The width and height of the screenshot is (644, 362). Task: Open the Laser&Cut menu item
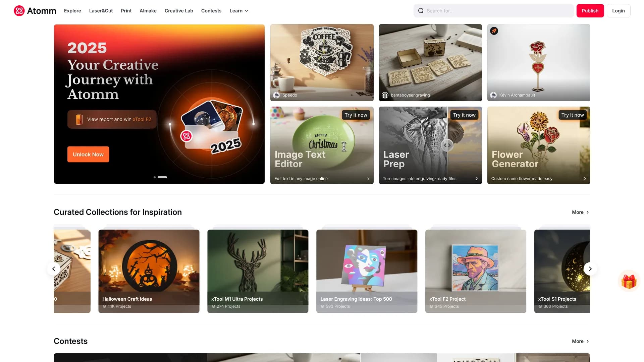101,11
